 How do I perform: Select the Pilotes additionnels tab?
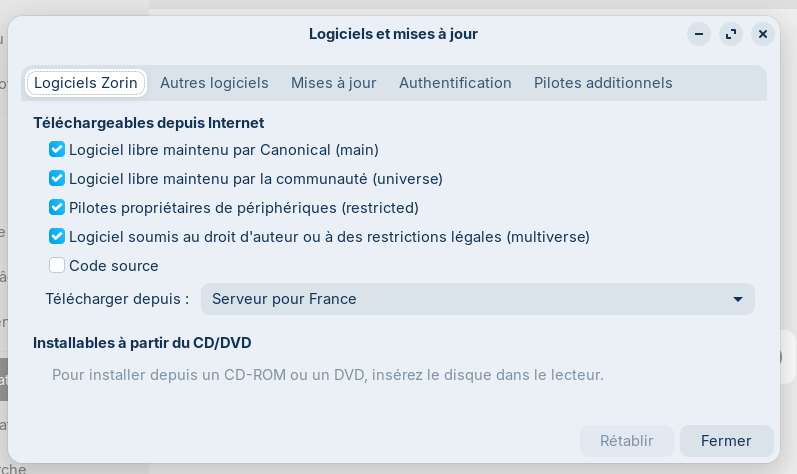[603, 83]
